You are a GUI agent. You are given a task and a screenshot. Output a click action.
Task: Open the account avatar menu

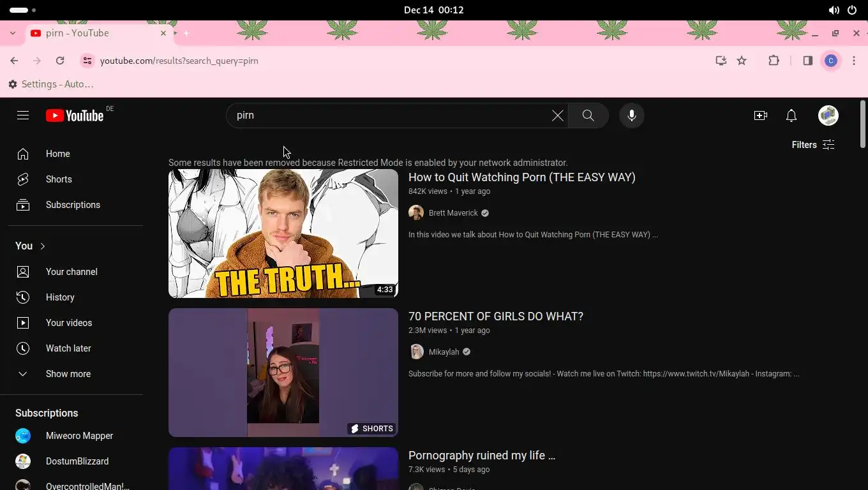click(828, 115)
